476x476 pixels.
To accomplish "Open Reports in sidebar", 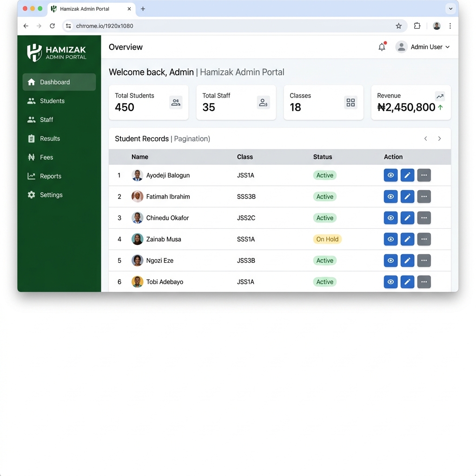I will (x=59, y=176).
